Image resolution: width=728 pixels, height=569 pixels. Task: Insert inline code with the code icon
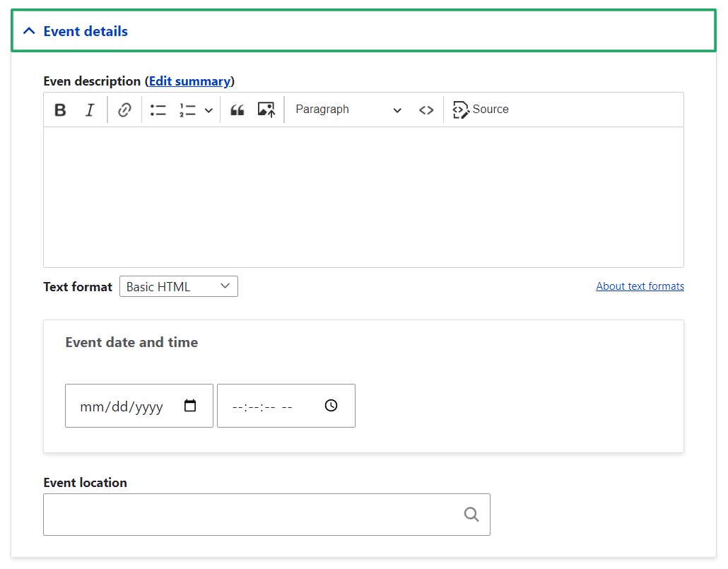426,110
